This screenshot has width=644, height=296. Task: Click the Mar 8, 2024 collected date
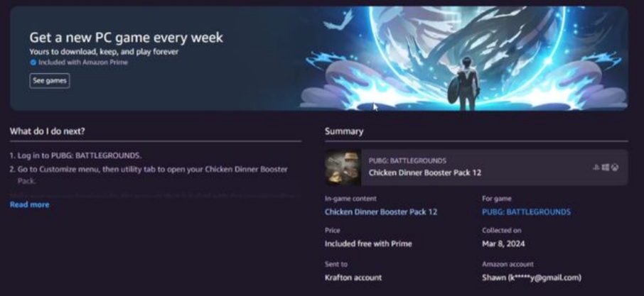pyautogui.click(x=503, y=244)
